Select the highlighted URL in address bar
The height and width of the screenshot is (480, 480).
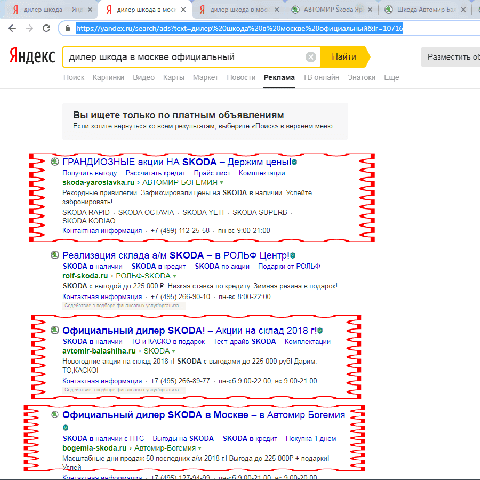pyautogui.click(x=239, y=28)
